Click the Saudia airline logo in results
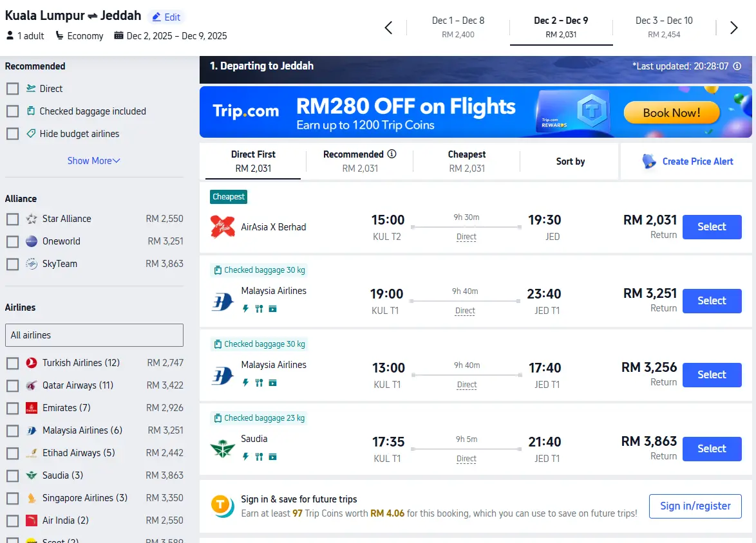 pyautogui.click(x=223, y=448)
